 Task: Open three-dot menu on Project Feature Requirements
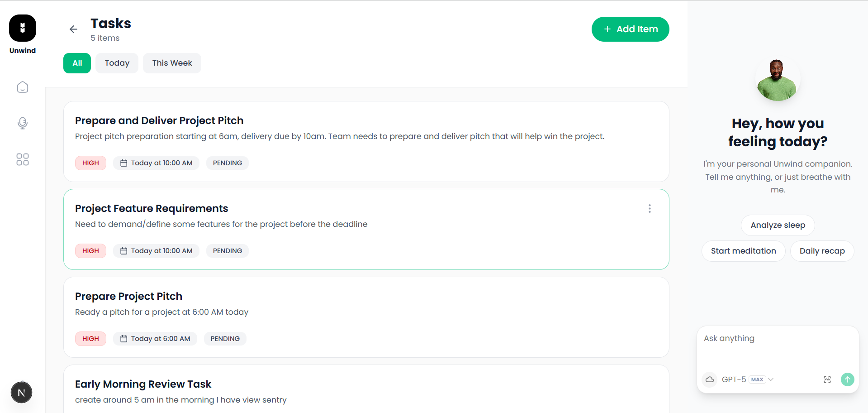650,208
